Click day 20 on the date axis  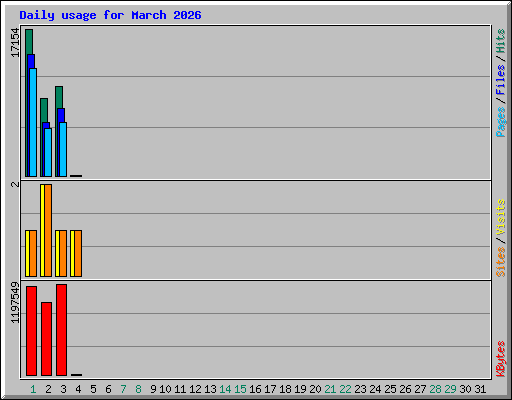coord(315,389)
